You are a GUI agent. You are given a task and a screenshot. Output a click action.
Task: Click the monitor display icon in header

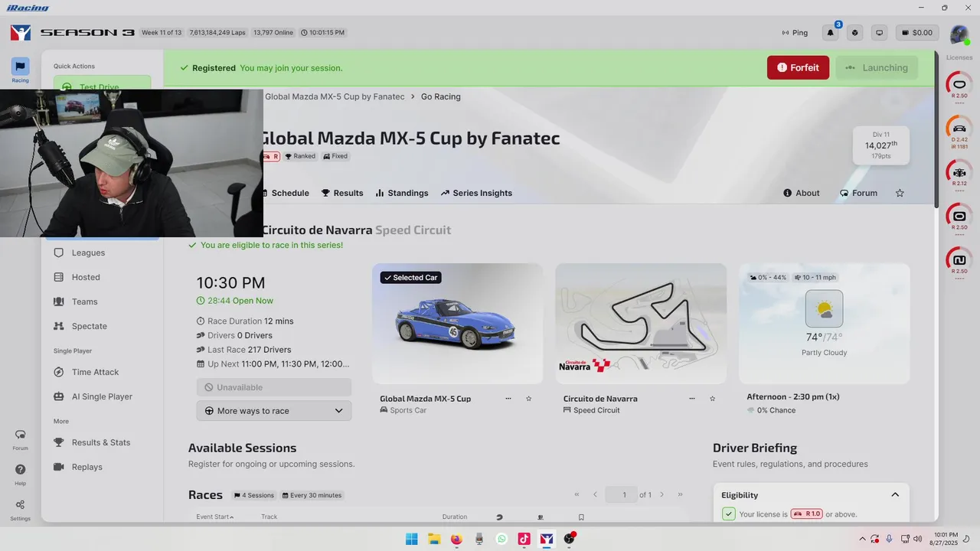coord(880,33)
